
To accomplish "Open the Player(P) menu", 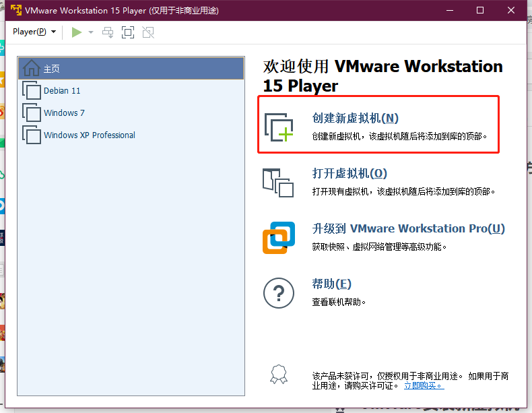I will click(34, 32).
